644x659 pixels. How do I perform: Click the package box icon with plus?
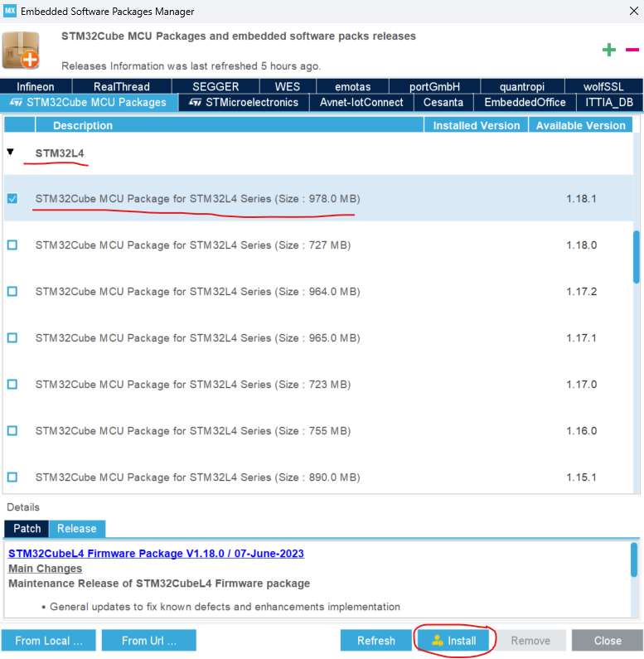coord(21,51)
